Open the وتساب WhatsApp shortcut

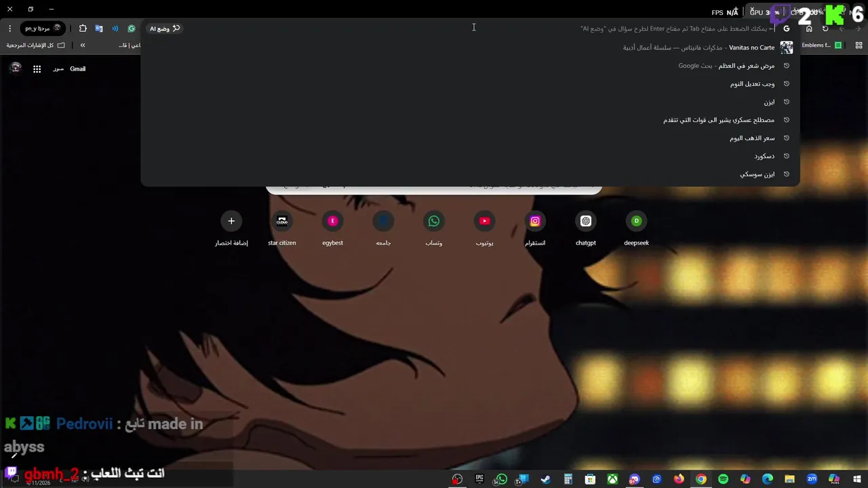(434, 228)
